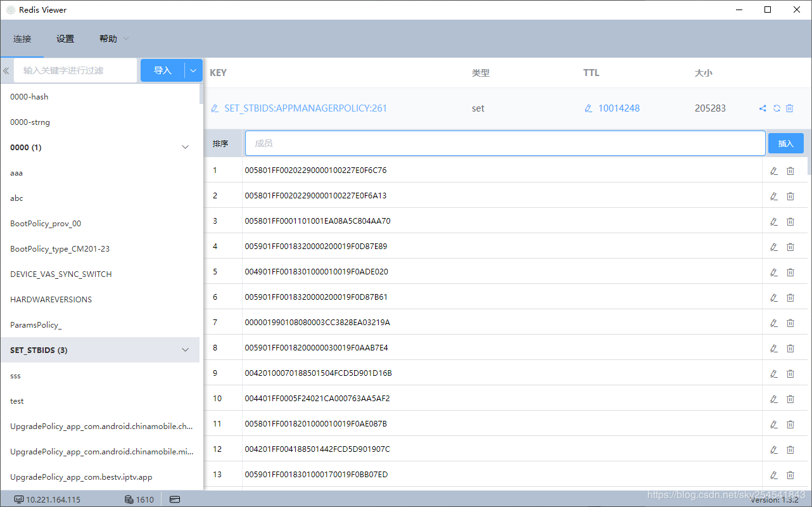Edit member 005901FF0018200000030019F0AAB7E4
Screen dimensions: 812x507
point(773,348)
